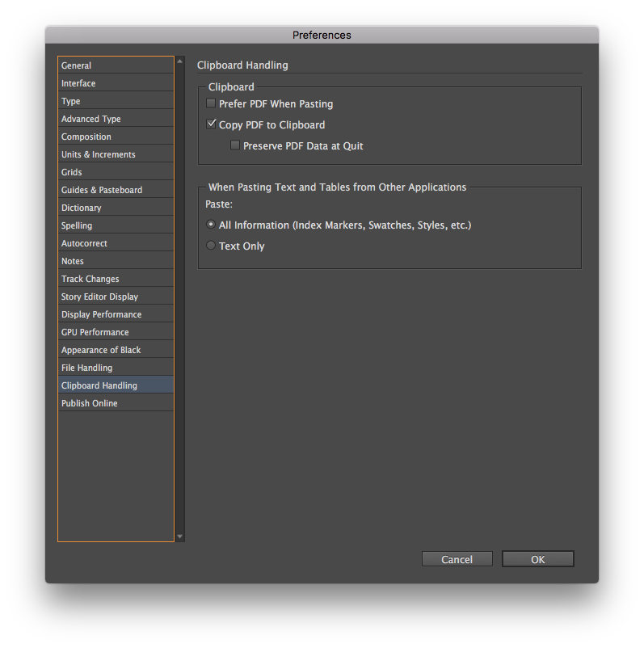644x648 pixels.
Task: Open Track Changes preferences
Action: (x=116, y=279)
